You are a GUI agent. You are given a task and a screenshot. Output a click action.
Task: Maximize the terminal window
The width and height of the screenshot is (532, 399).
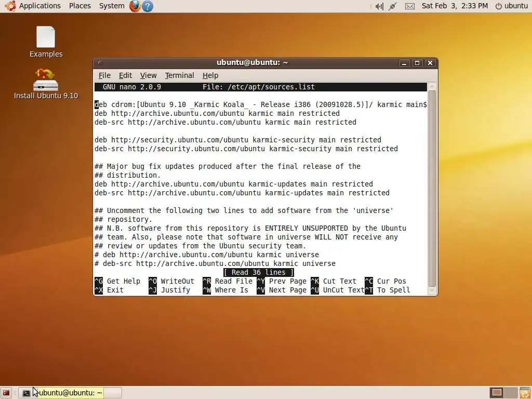[417, 63]
